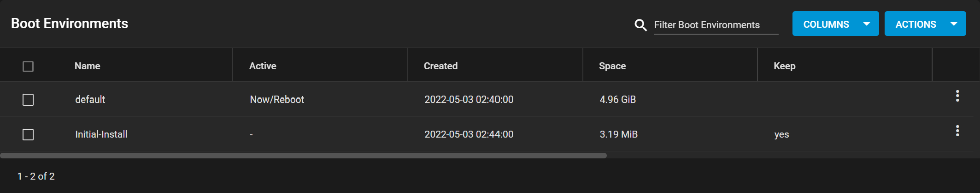Click the Now/Reboot active status cell
The height and width of the screenshot is (193, 980).
(x=277, y=100)
